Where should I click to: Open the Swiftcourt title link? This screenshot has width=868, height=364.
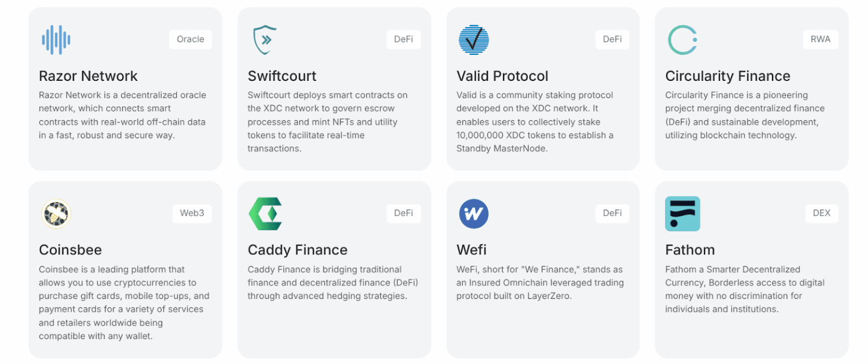click(x=282, y=76)
